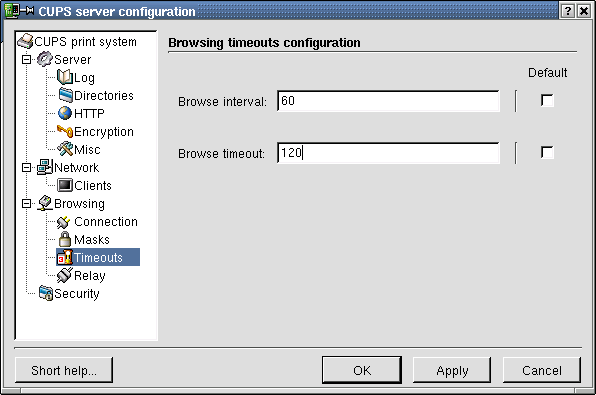Open Misc tools icon

(x=65, y=149)
